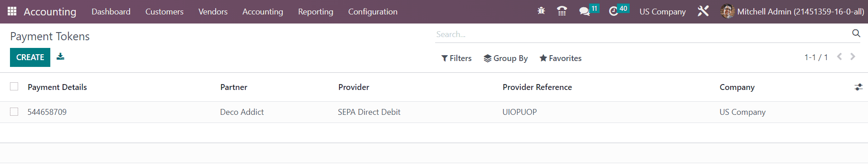This screenshot has width=868, height=165.
Task: Open the Configuration menu
Action: (373, 12)
